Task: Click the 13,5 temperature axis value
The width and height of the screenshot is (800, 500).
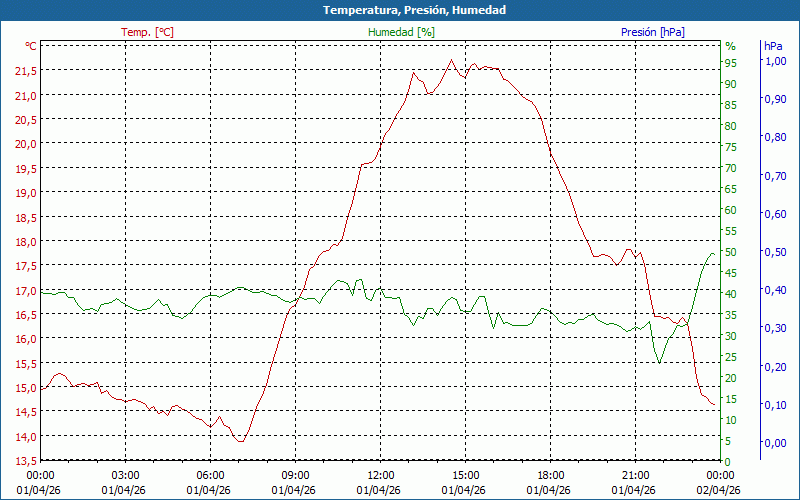Action: 25,461
